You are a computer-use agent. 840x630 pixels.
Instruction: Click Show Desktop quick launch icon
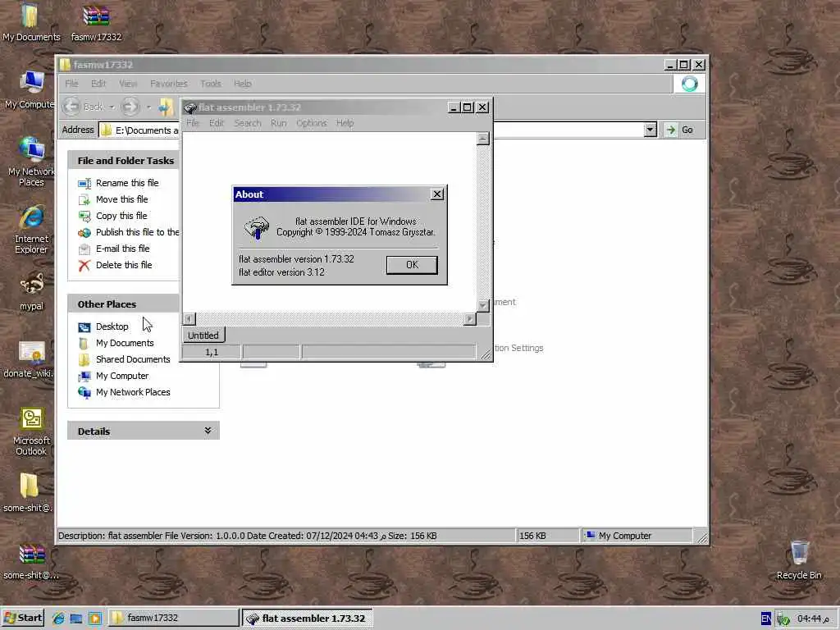[76, 619]
